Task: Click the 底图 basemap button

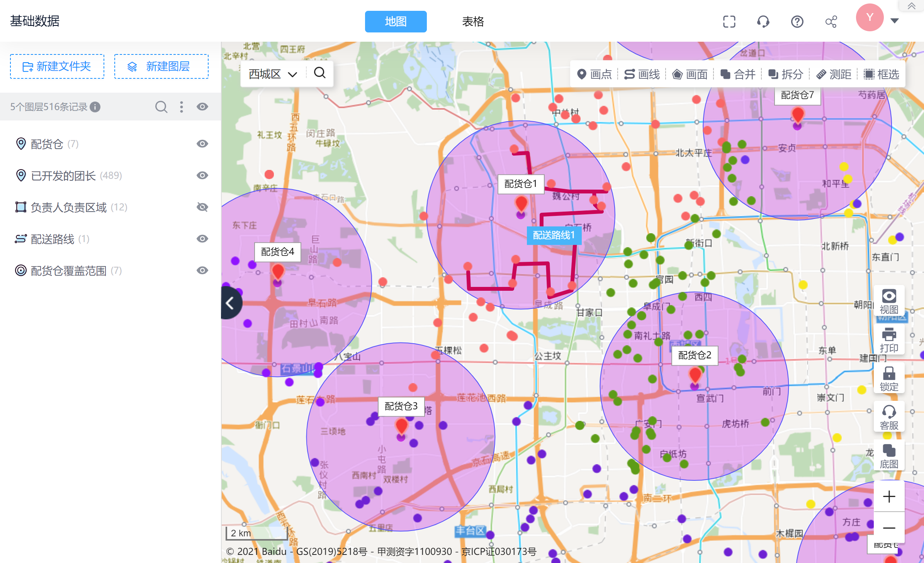Action: (889, 456)
